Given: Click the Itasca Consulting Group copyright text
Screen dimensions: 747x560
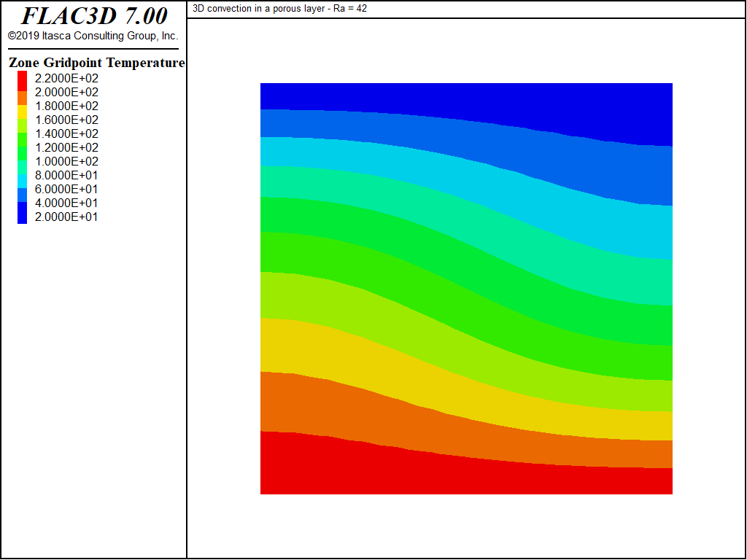Looking at the screenshot, I should 93,36.
